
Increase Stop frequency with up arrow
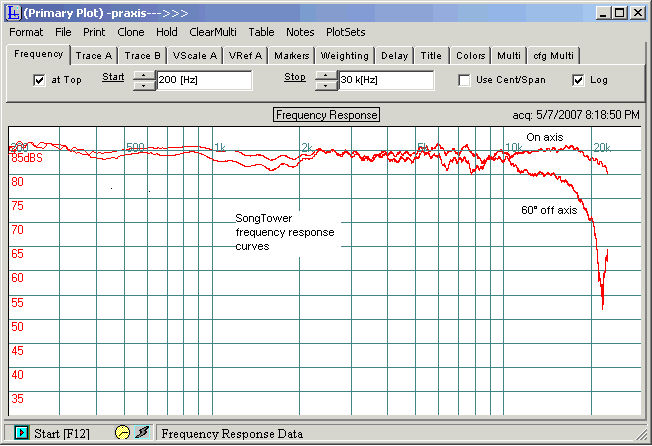[x=326, y=75]
